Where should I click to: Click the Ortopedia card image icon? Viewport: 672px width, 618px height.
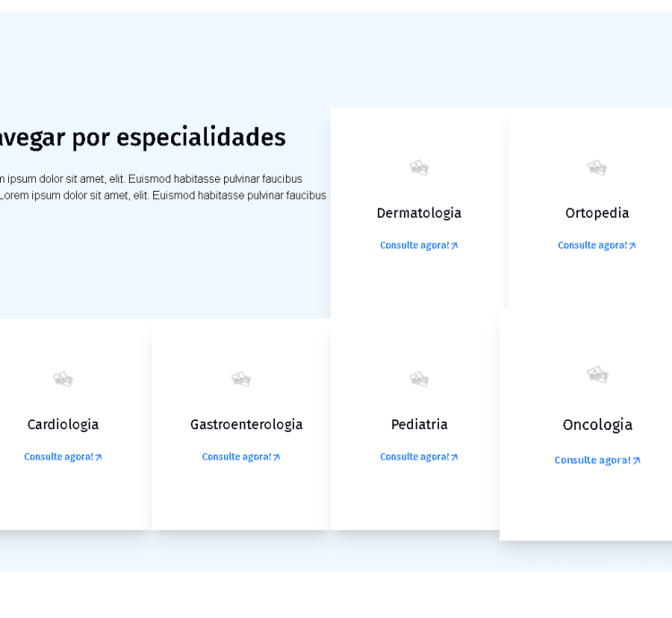[597, 167]
